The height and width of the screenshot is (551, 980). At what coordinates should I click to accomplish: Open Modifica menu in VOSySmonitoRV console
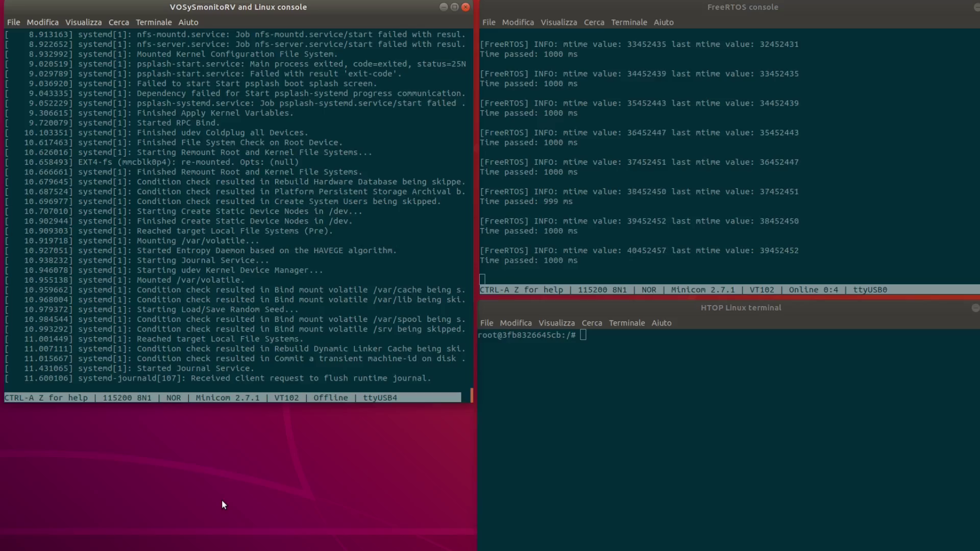point(42,22)
